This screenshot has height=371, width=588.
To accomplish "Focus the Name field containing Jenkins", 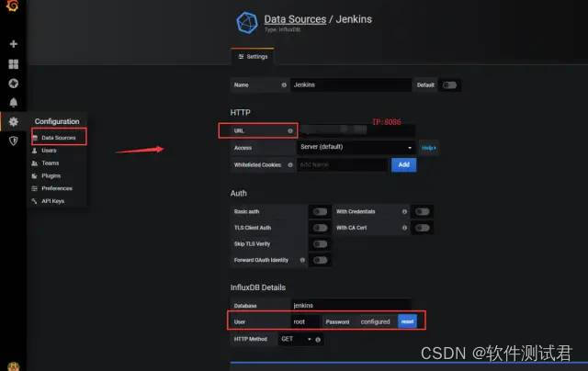I will (x=351, y=85).
